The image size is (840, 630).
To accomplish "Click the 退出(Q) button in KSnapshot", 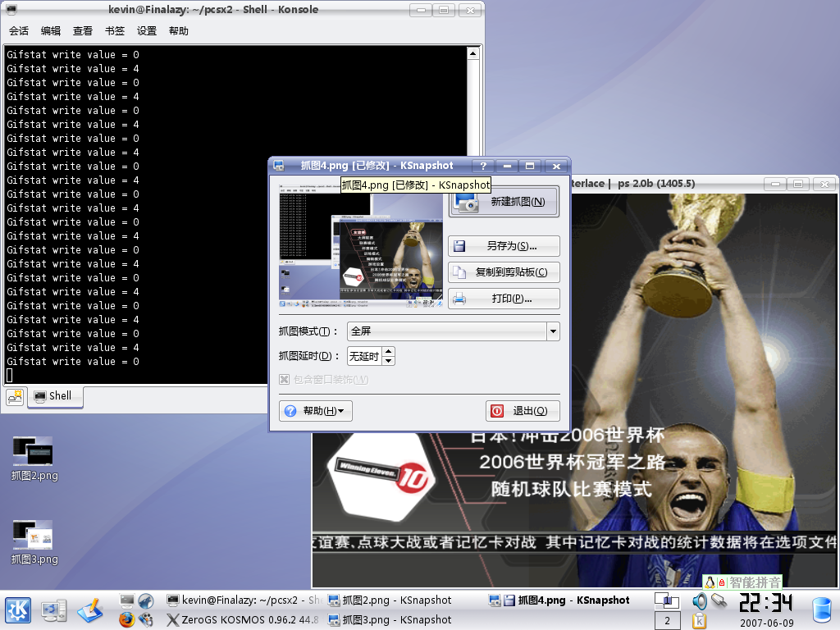I will pyautogui.click(x=523, y=411).
